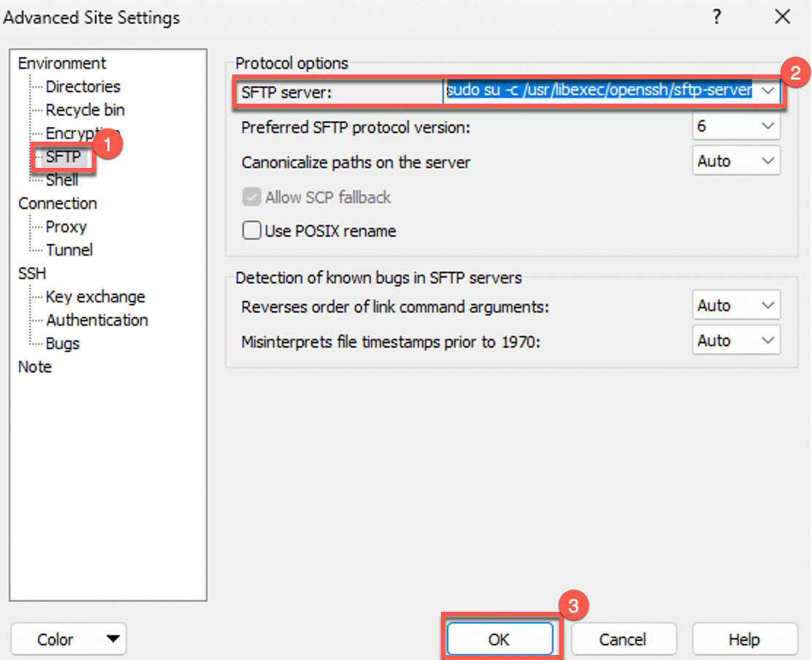Open the Tunnel settings page
Viewport: 812px width, 660px height.
(x=69, y=250)
